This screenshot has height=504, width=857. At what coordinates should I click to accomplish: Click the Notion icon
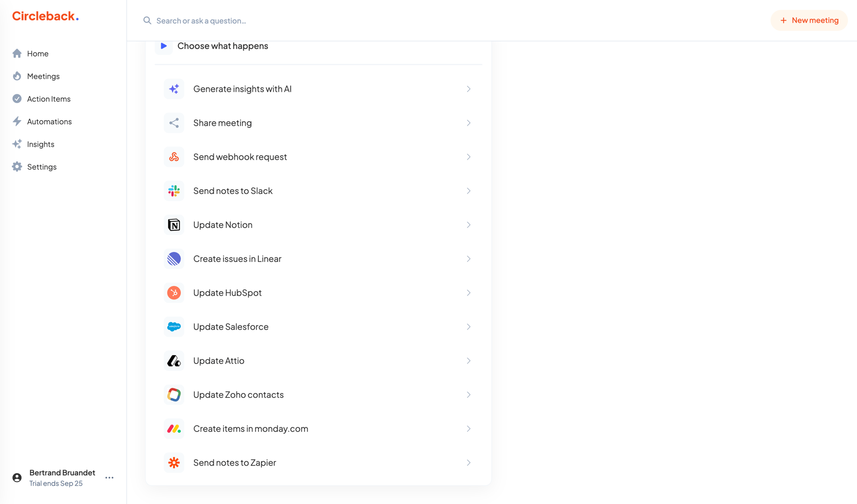click(174, 225)
